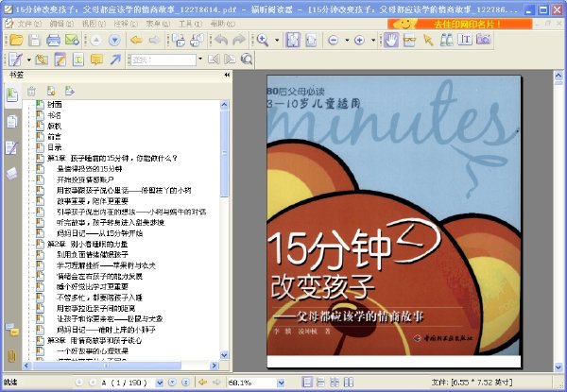Select bookmark 第3章 用情商故事和孩子谈心
Screen dimensions: 567x392
click(94, 340)
